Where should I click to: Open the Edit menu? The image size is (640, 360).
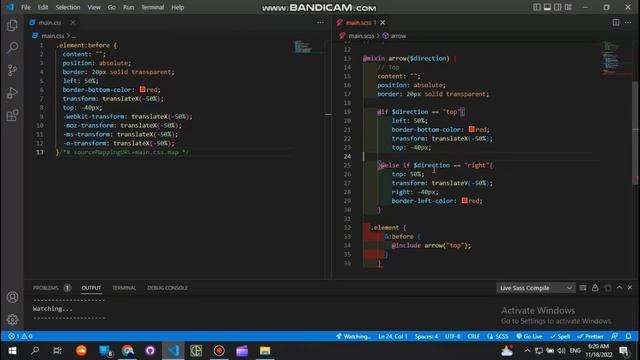[x=43, y=7]
